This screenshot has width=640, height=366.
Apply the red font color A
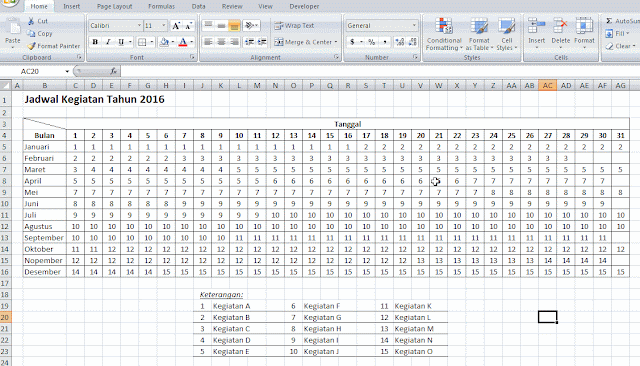(x=183, y=42)
